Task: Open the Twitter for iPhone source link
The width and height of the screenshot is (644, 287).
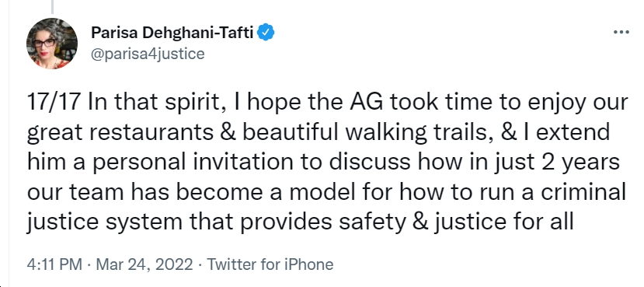Action: (x=270, y=264)
